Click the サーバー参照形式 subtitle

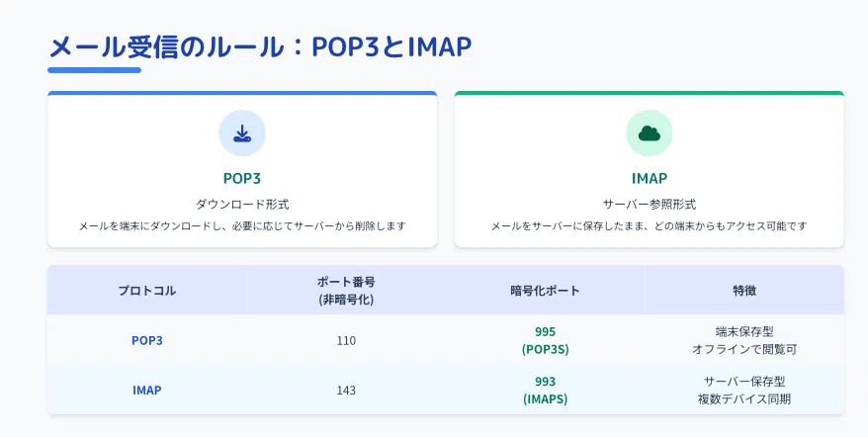coord(649,205)
